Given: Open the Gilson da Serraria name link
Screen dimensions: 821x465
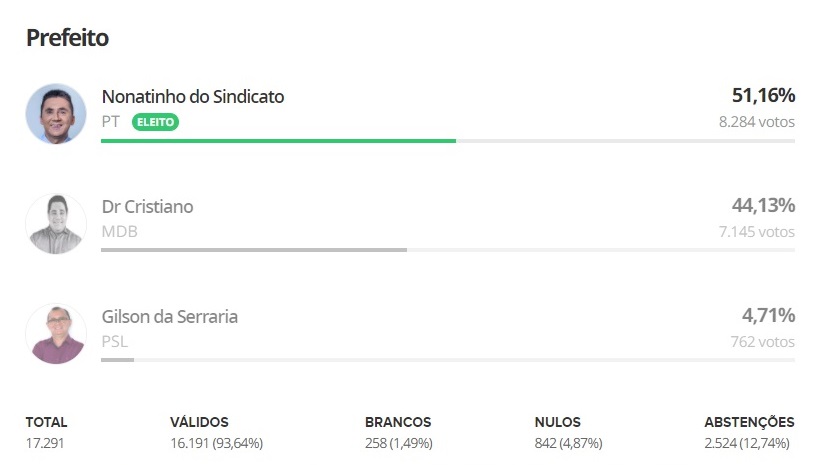Looking at the screenshot, I should click(x=170, y=316).
